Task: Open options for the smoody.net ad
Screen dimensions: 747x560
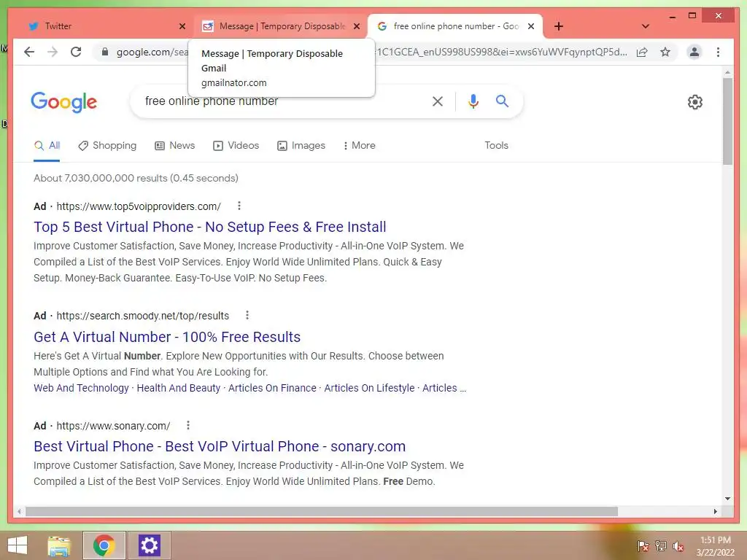Action: (247, 315)
